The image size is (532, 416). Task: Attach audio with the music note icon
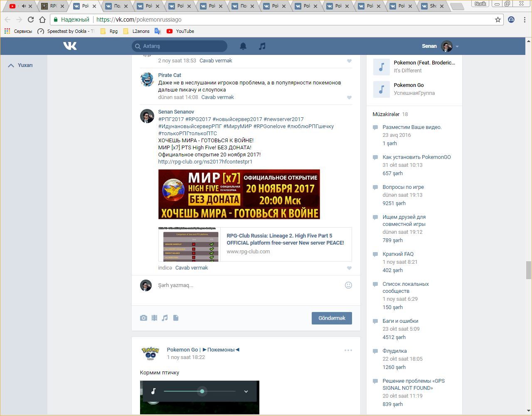(165, 318)
